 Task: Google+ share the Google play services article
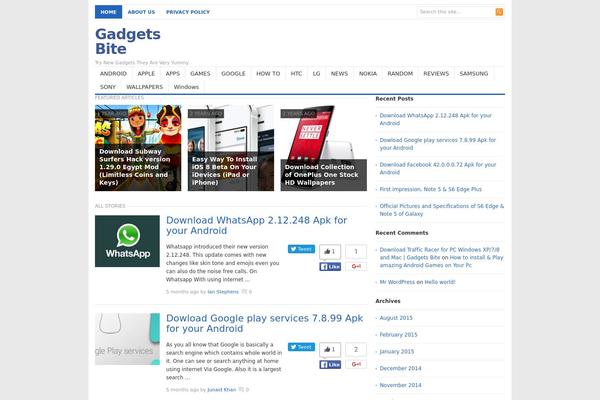click(356, 364)
